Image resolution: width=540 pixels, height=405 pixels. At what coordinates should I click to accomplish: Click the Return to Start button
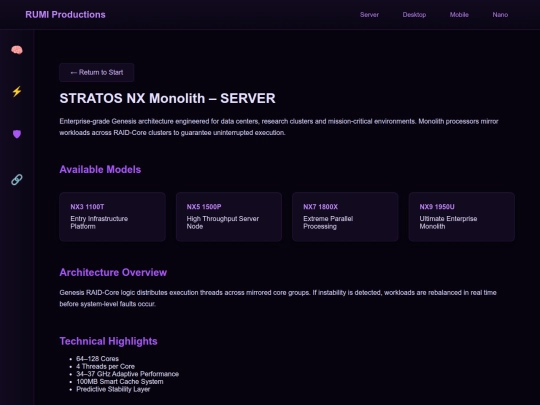pos(96,72)
